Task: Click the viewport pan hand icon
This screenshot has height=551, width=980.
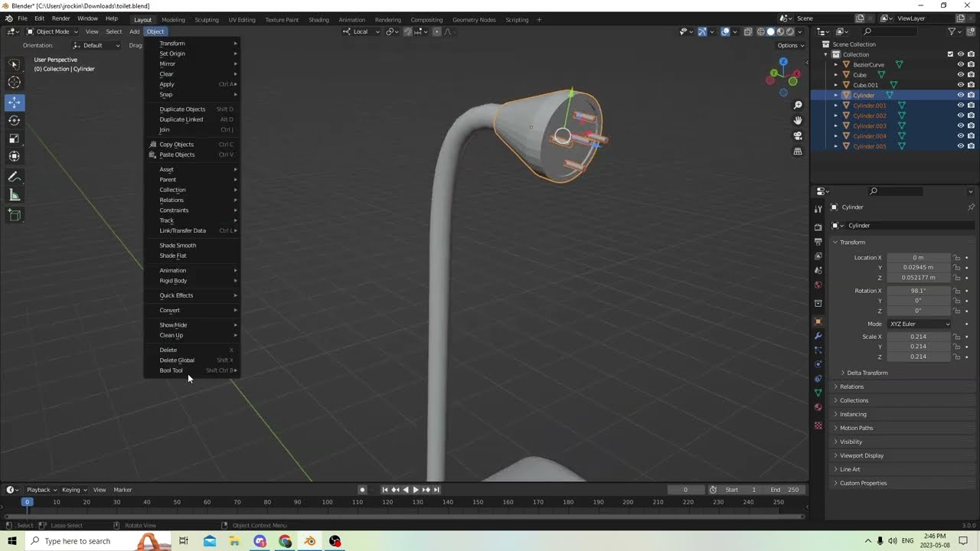Action: click(x=798, y=120)
